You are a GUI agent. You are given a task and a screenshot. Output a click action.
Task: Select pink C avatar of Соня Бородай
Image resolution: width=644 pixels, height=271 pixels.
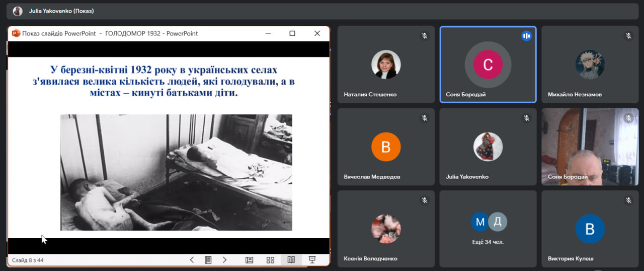pos(488,64)
